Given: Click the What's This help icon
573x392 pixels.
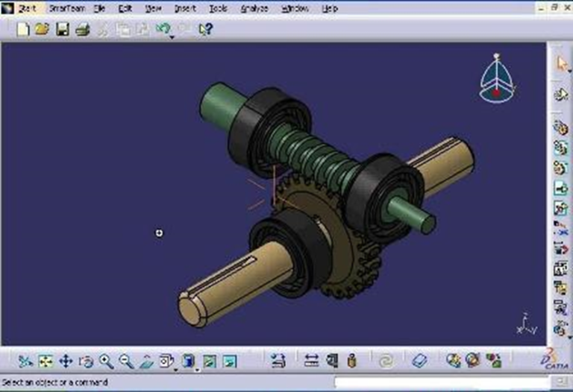Looking at the screenshot, I should (x=204, y=29).
